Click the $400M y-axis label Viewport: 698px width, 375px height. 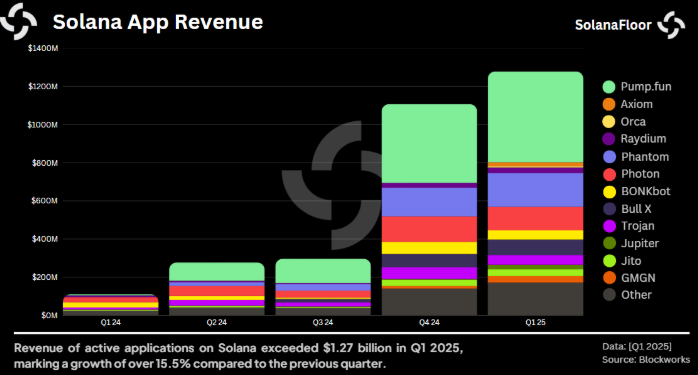tap(45, 239)
